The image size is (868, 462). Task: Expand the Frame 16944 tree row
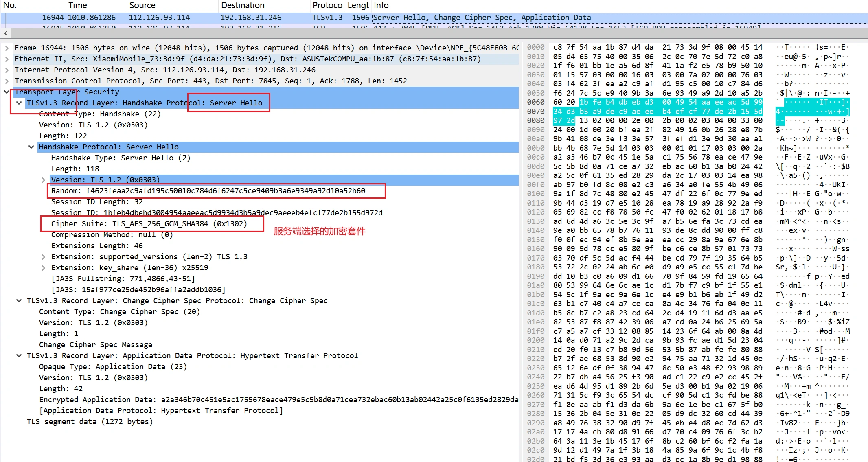pos(7,48)
